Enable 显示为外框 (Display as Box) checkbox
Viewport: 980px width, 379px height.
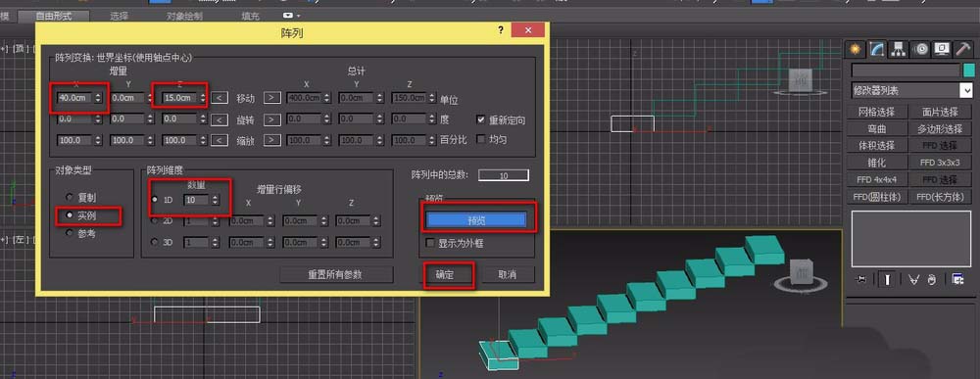coord(429,243)
